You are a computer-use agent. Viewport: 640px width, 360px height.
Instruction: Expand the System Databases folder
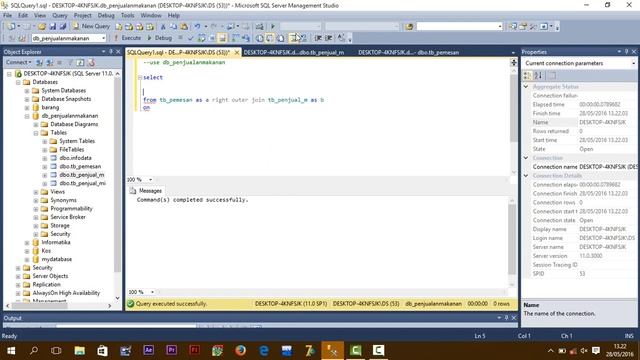tap(27, 91)
